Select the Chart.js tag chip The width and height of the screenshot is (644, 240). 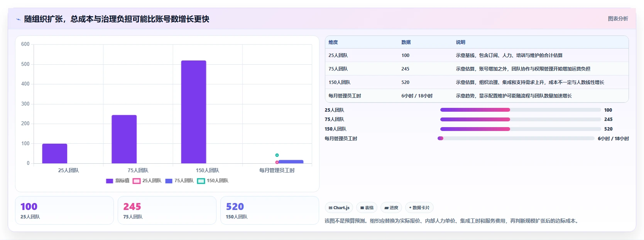click(x=339, y=208)
